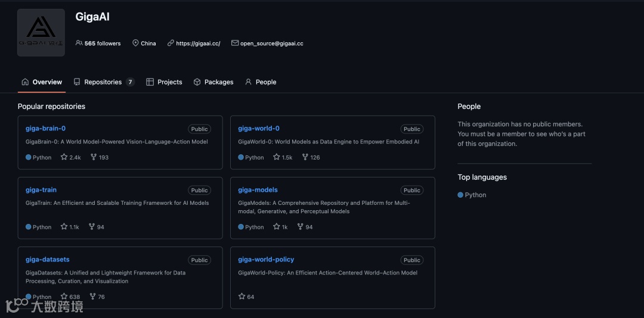Click the Python color dot under Top languages
The height and width of the screenshot is (318, 644).
point(460,195)
